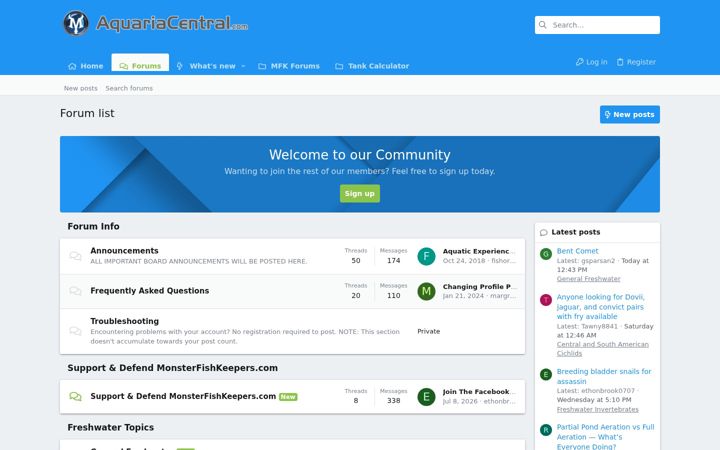Click the F avatar in Announcements row

pyautogui.click(x=426, y=256)
